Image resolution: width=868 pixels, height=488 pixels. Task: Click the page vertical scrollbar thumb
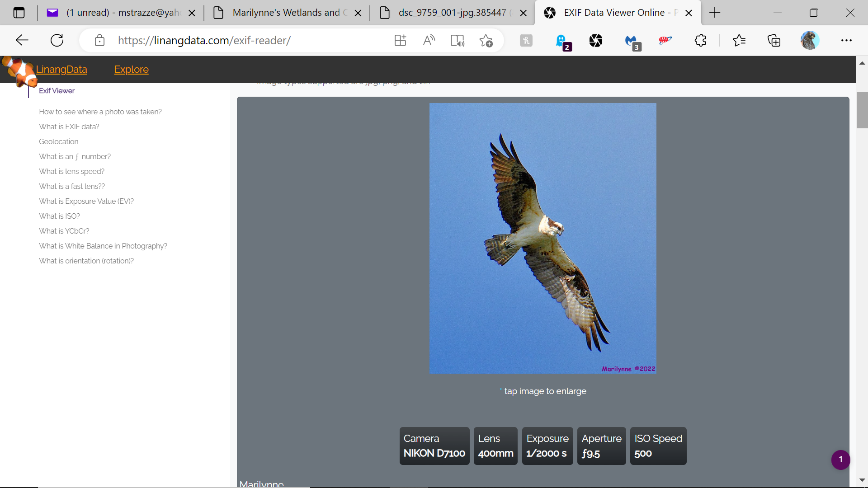[862, 110]
